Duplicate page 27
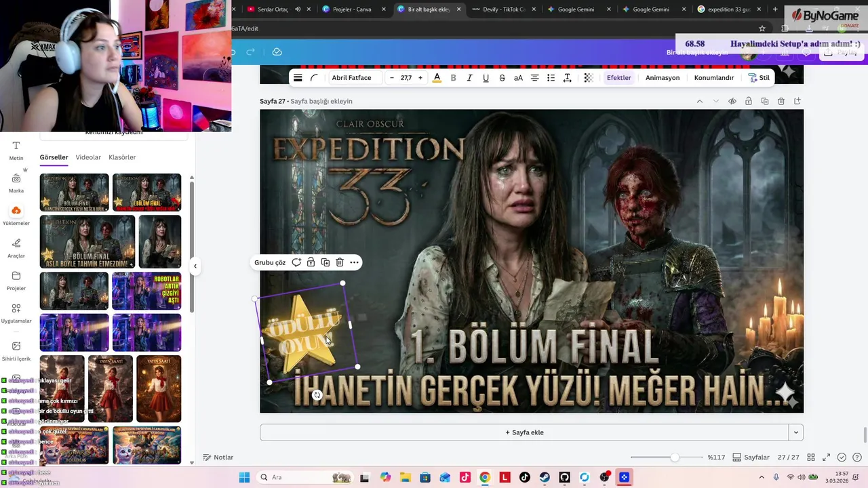This screenshot has height=488, width=868. (765, 101)
